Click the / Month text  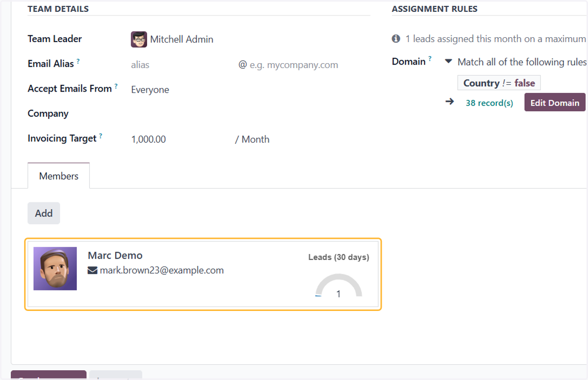[252, 139]
